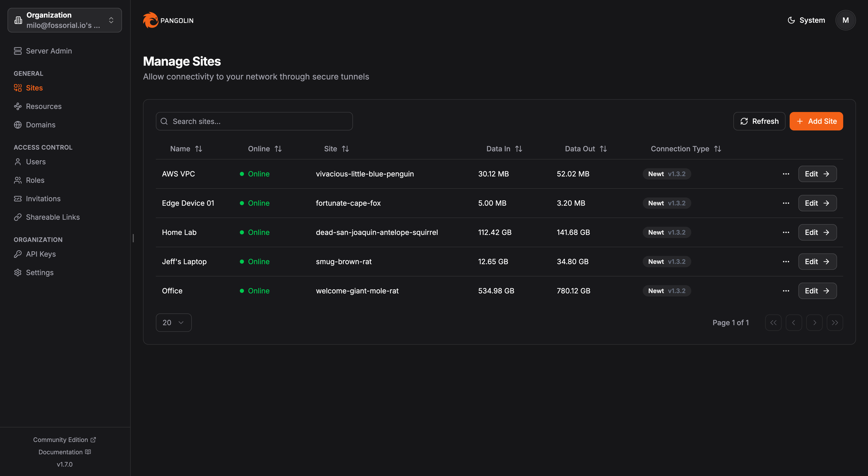The height and width of the screenshot is (476, 868).
Task: Click the next page chevron
Action: (814, 322)
